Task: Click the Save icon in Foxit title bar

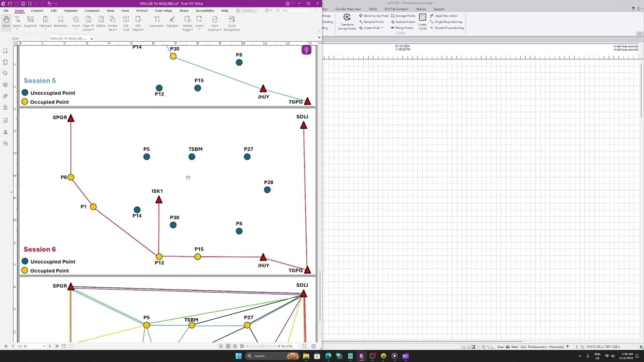Action: click(16, 4)
